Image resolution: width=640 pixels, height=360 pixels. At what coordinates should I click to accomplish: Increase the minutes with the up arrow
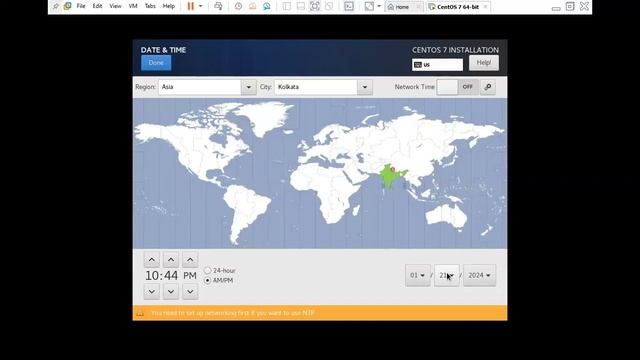(x=171, y=260)
